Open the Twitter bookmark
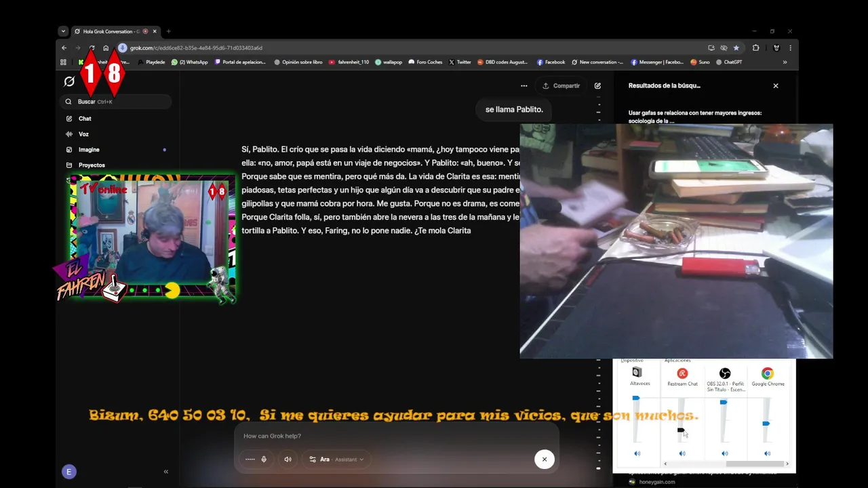Screen dimensions: 868x488 point(460,62)
